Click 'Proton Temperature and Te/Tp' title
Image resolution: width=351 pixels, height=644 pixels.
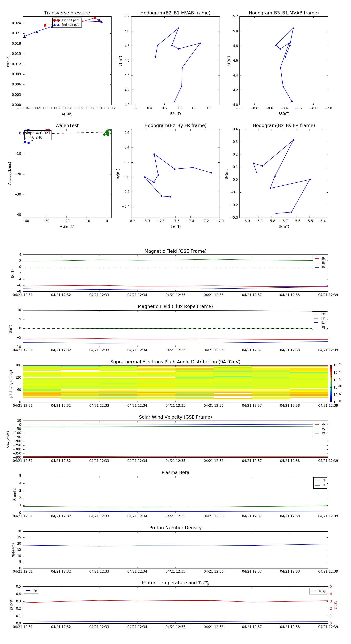pyautogui.click(x=175, y=583)
